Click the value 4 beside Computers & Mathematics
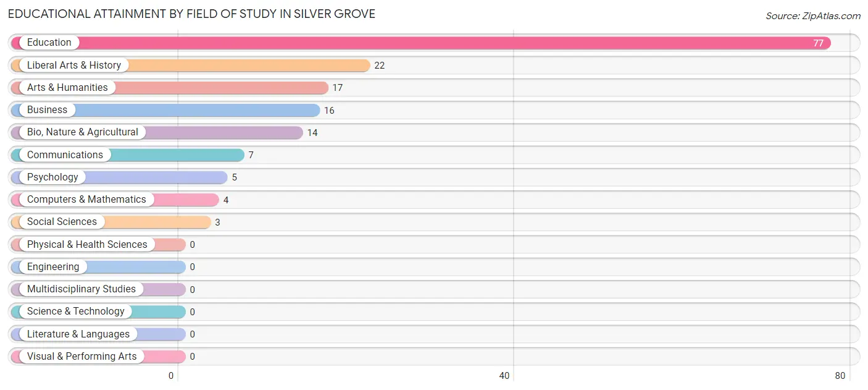 (x=226, y=200)
